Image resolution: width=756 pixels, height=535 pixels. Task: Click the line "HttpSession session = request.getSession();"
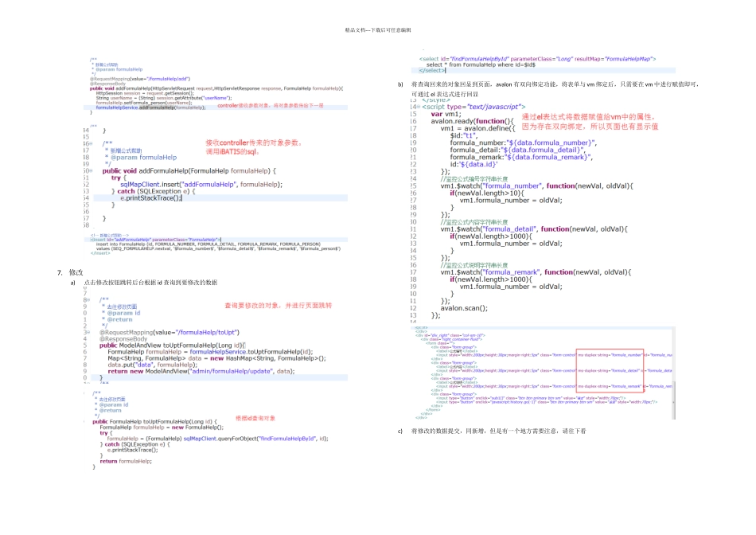(145, 93)
